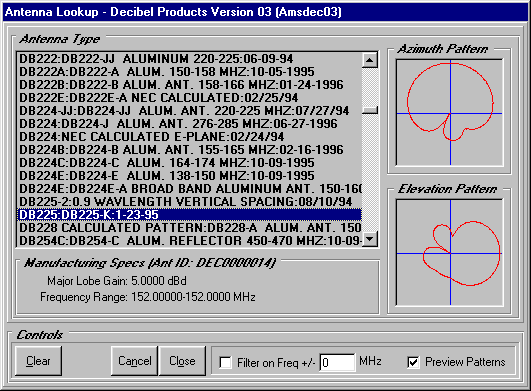Select DB224E-A BROAD BAND ALUMINUM ANT. entry
Viewport: 531px width, 391px height.
pos(189,189)
